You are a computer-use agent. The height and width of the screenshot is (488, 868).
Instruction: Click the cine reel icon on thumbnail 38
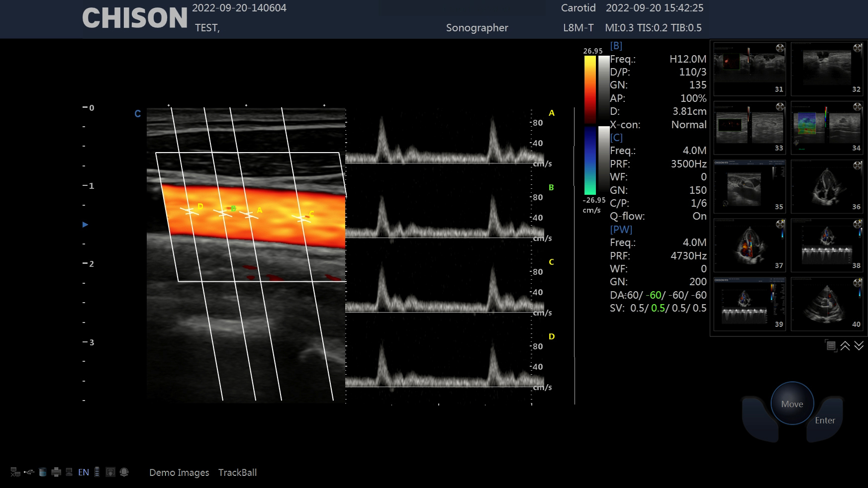[858, 224]
